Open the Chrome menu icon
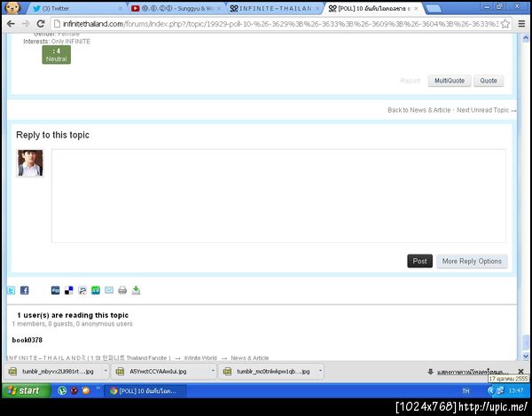The image size is (532, 416). pos(522,24)
